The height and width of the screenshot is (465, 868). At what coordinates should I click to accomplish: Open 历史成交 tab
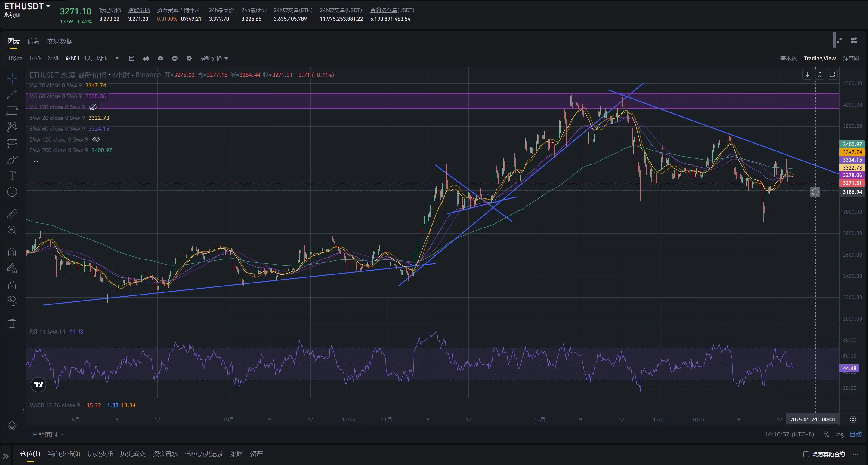click(x=133, y=454)
